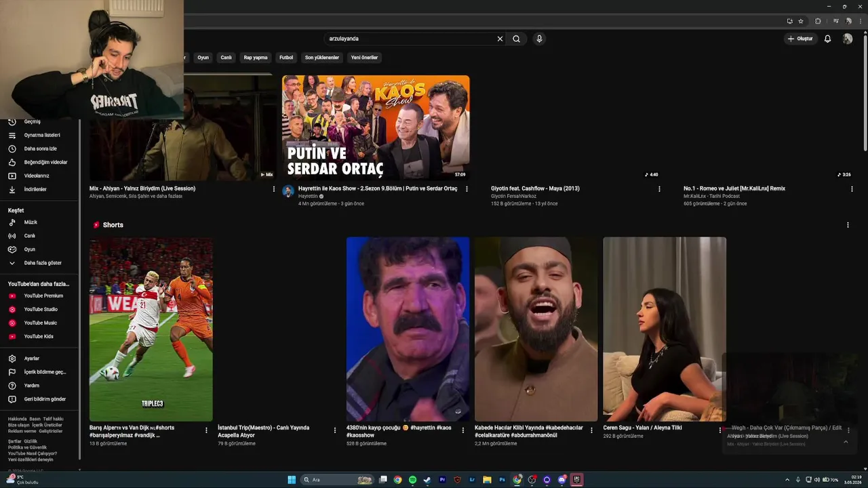Open options menu for Romeo ve Juliet remix
Image resolution: width=868 pixels, height=488 pixels.
[852, 189]
